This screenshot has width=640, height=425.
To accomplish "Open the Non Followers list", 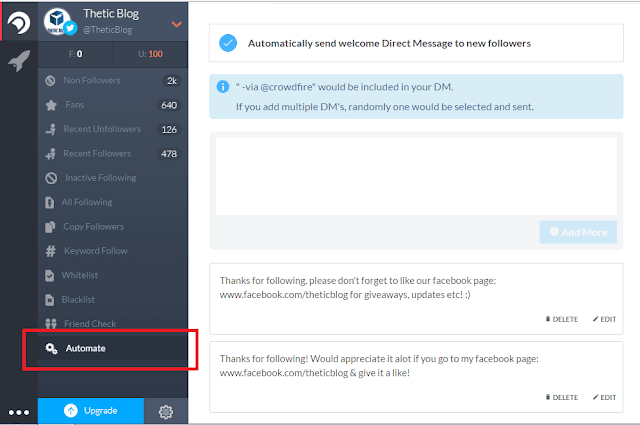I will (113, 80).
